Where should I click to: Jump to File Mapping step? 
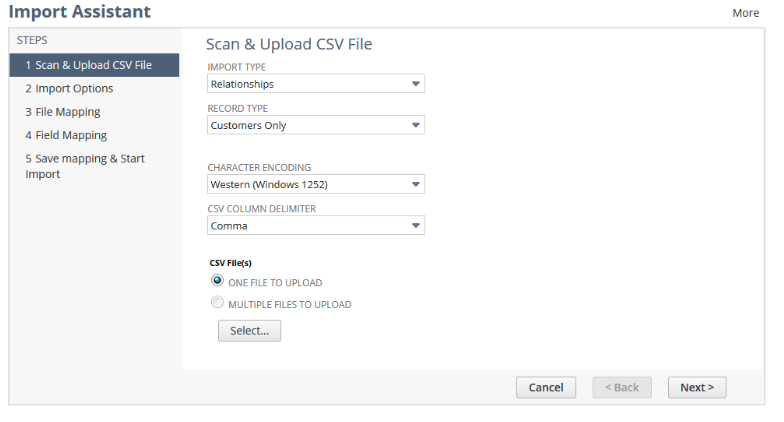click(63, 111)
